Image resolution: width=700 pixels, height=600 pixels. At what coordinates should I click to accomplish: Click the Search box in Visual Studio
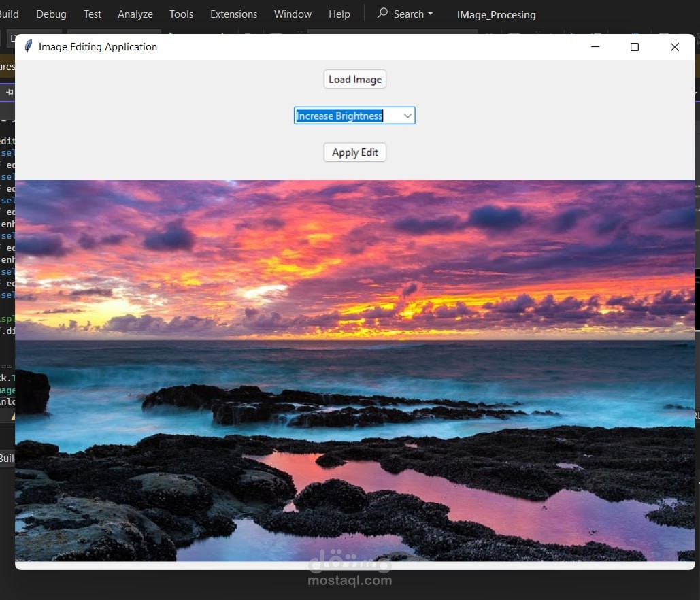405,14
